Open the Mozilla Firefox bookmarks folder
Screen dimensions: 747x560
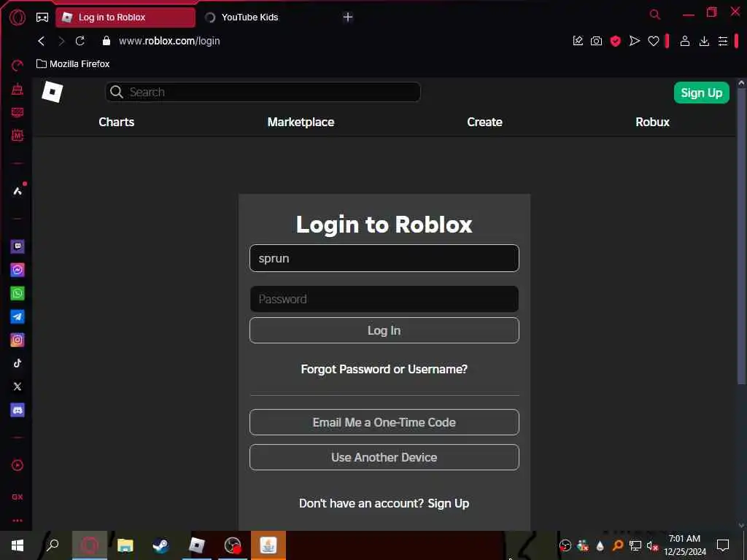pyautogui.click(x=73, y=64)
